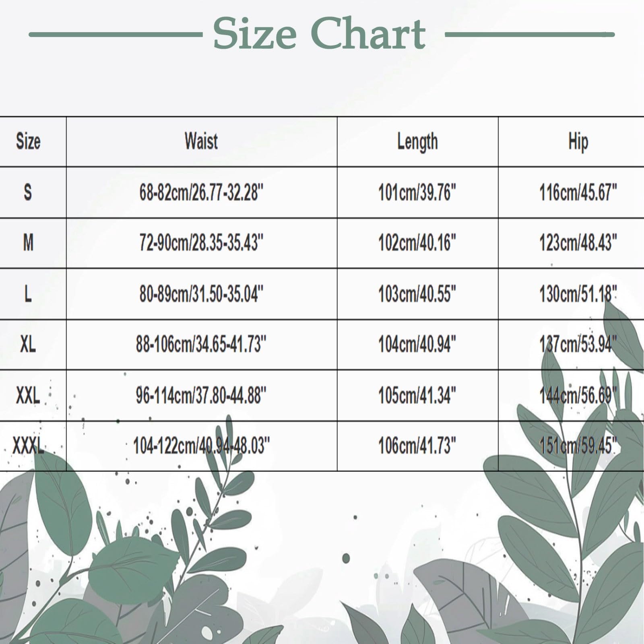Select the L size row label
The width and height of the screenshot is (644, 644).
[x=28, y=294]
